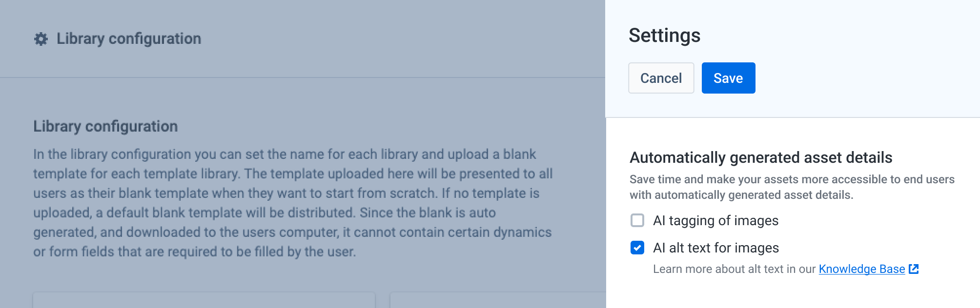
Task: Click the gear icon beside Library configuration
Action: click(x=41, y=38)
